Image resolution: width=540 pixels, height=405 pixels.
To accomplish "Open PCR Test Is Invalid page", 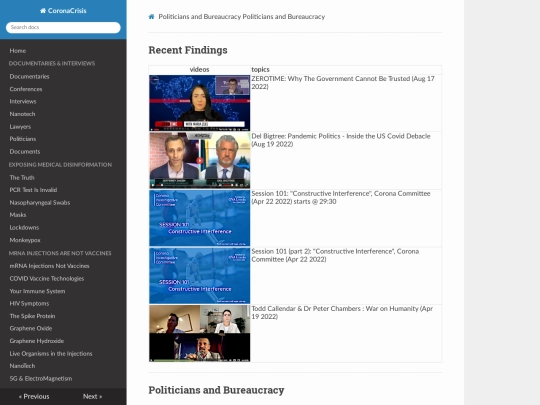I will 33,190.
